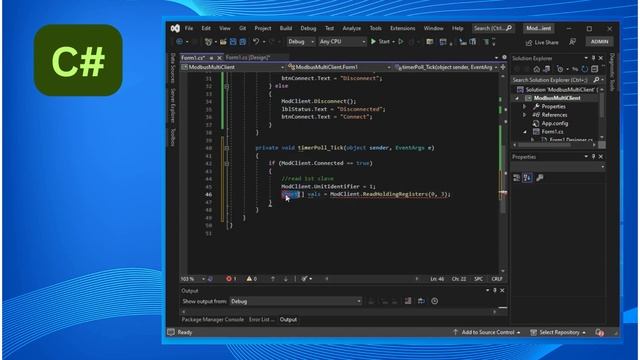The height and width of the screenshot is (360, 640).
Task: Click the Open File folder icon
Action: point(223,42)
